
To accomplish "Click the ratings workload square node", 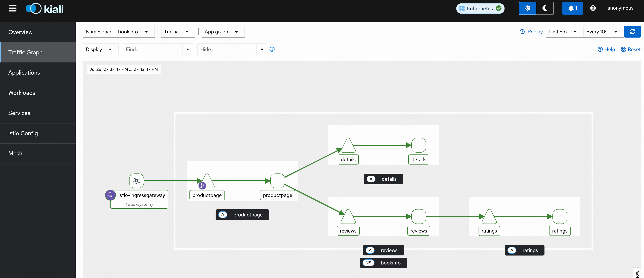I will [x=560, y=216].
